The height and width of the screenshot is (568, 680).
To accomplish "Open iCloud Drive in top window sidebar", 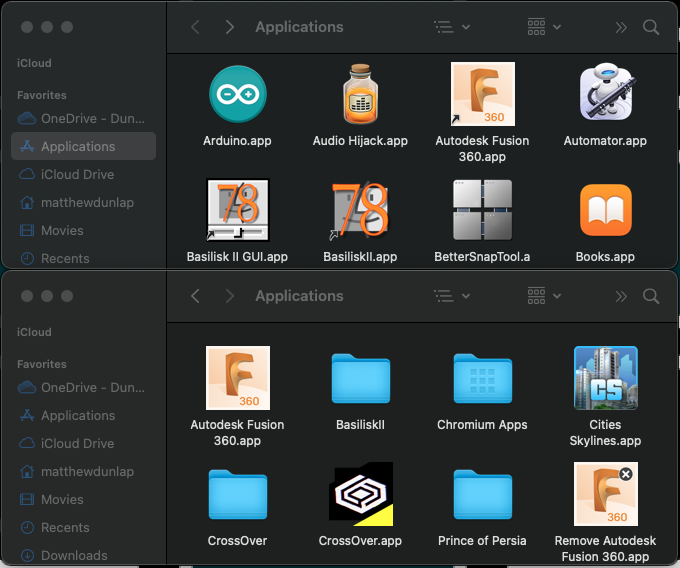I will click(x=83, y=174).
